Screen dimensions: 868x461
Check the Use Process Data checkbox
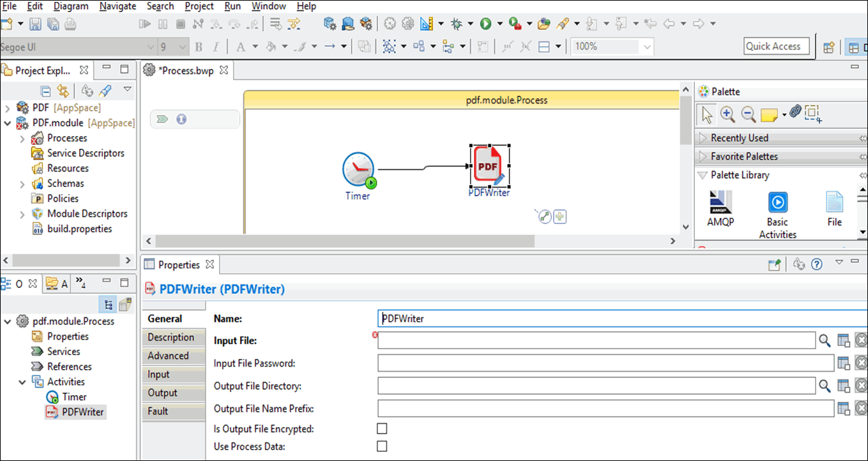pyautogui.click(x=382, y=446)
